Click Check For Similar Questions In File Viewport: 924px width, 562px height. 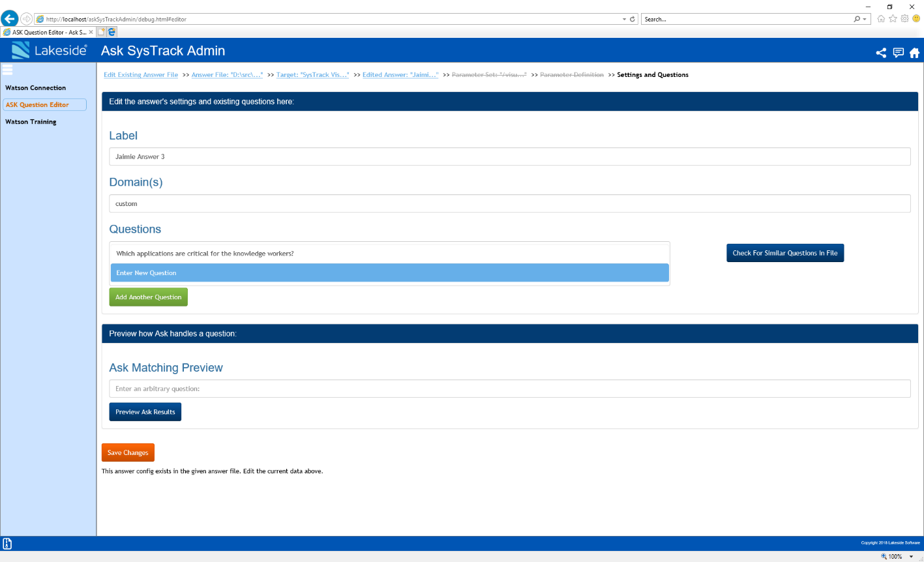click(785, 253)
